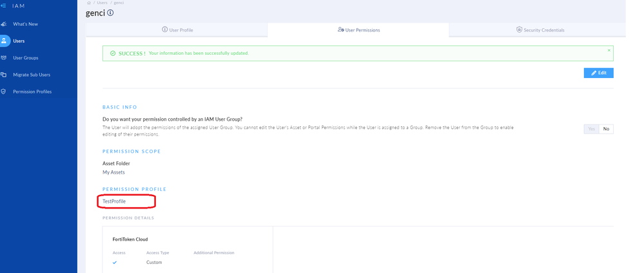Open User Groups in the sidebar
Viewport: 644px width, 273px height.
click(x=26, y=57)
